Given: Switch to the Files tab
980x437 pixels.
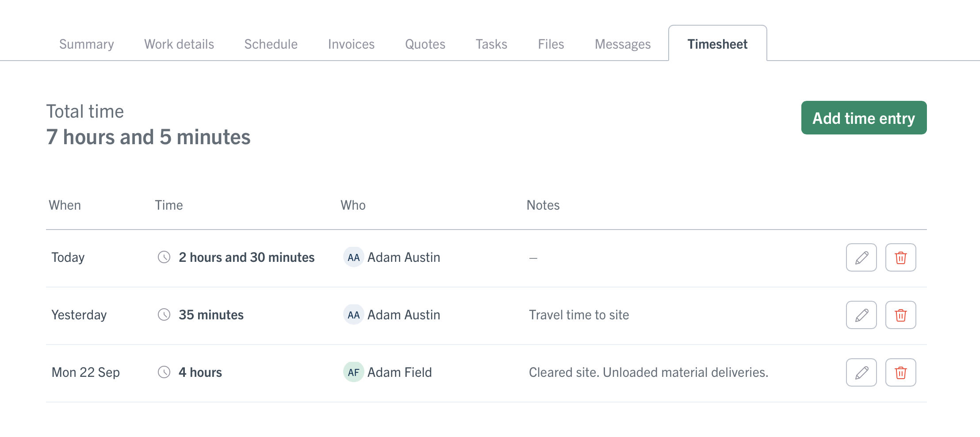Looking at the screenshot, I should click(551, 44).
